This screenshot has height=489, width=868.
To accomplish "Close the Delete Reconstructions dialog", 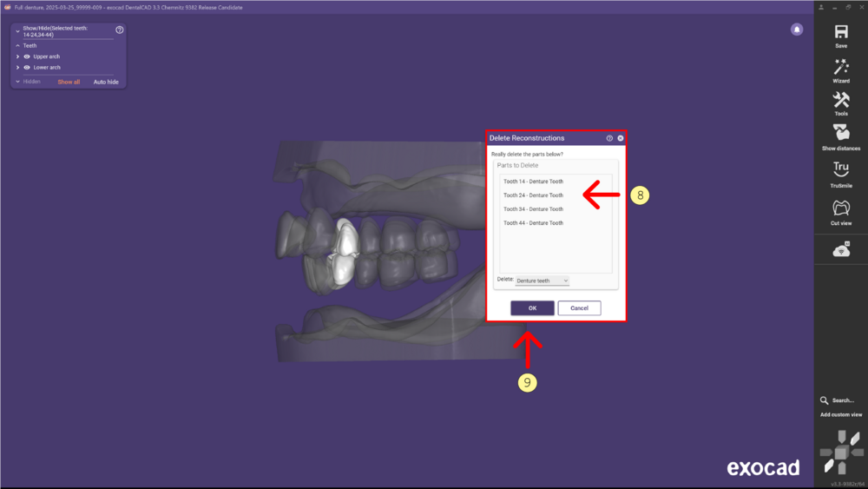I will 621,138.
